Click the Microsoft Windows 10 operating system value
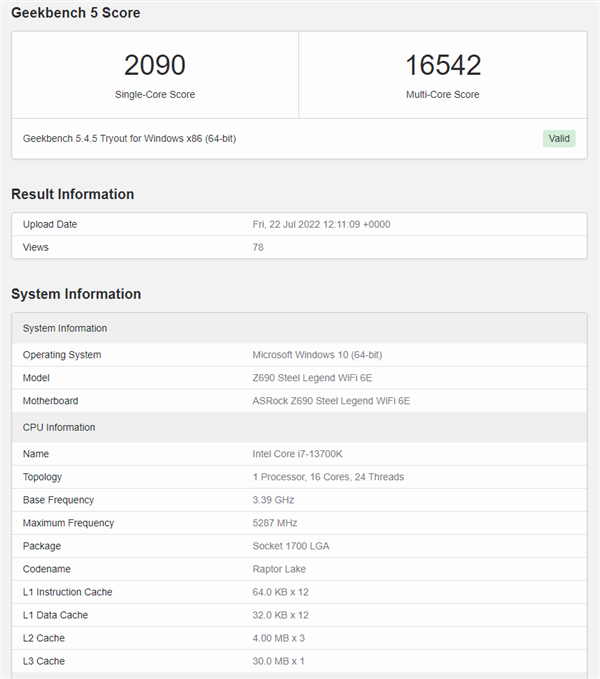 coord(317,355)
